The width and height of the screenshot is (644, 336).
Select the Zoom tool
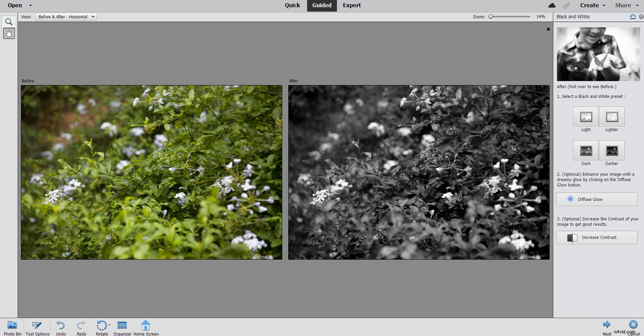[x=9, y=21]
